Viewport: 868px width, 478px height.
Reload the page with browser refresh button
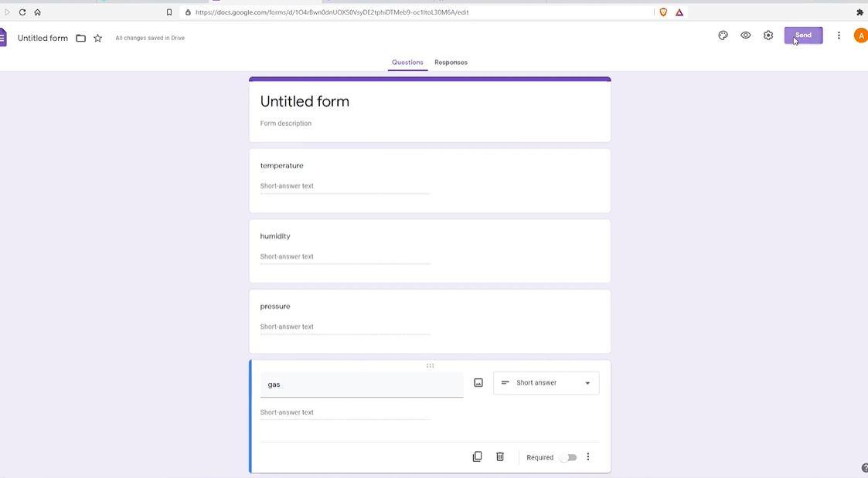click(22, 12)
